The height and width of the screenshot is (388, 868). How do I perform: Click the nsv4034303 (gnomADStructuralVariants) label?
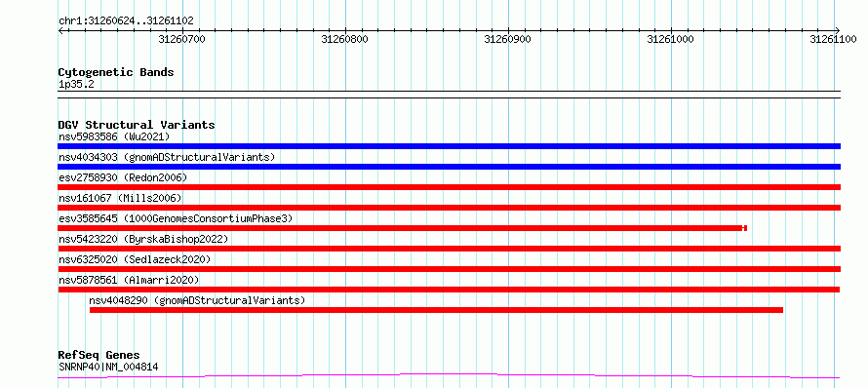pyautogui.click(x=167, y=157)
